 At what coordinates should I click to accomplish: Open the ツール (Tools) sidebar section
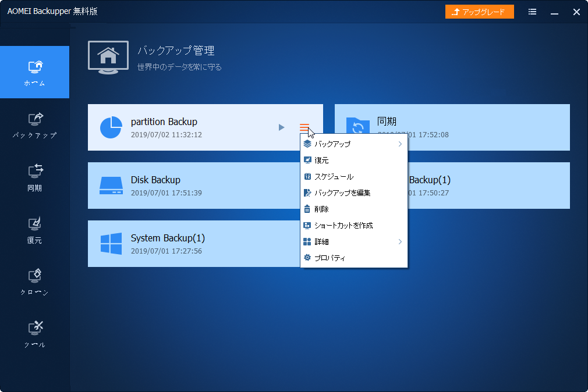coord(34,334)
